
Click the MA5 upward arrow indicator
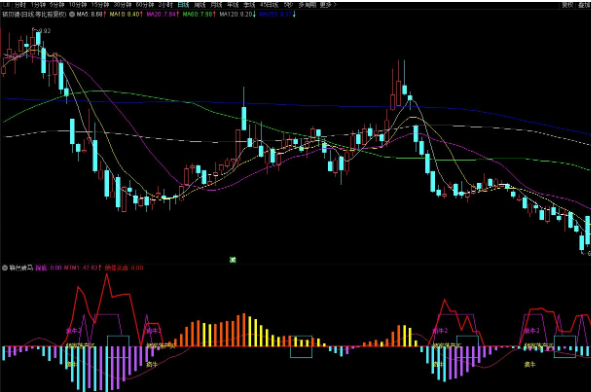pyautogui.click(x=105, y=14)
